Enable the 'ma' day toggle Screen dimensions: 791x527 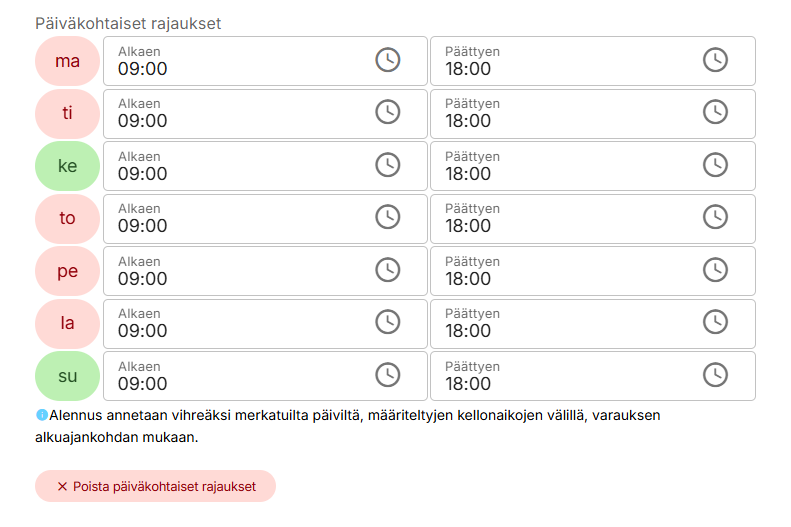(x=67, y=61)
